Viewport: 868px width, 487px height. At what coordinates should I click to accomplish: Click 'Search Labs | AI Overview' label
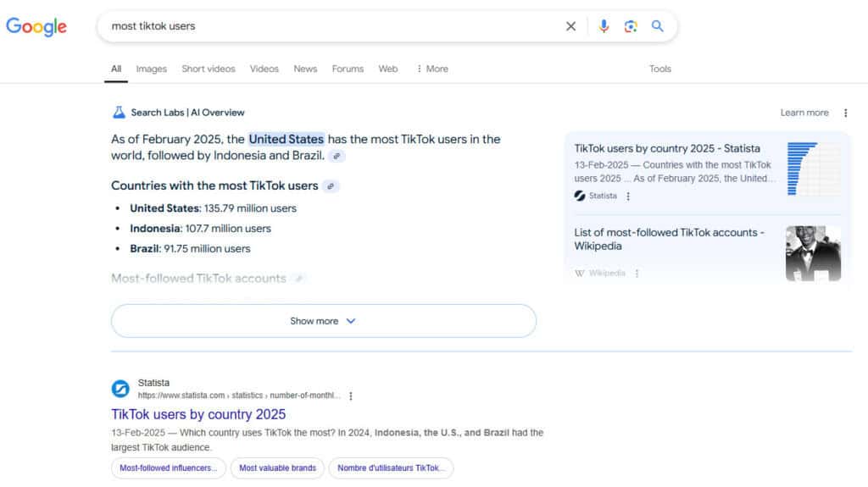coord(187,113)
